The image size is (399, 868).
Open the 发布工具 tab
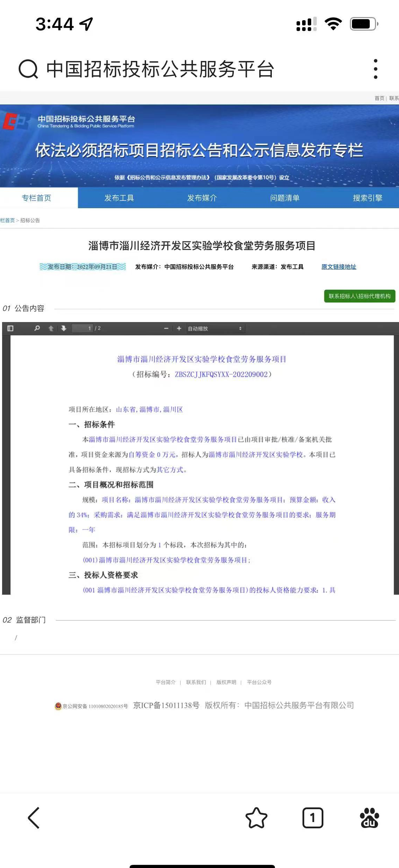click(x=119, y=198)
